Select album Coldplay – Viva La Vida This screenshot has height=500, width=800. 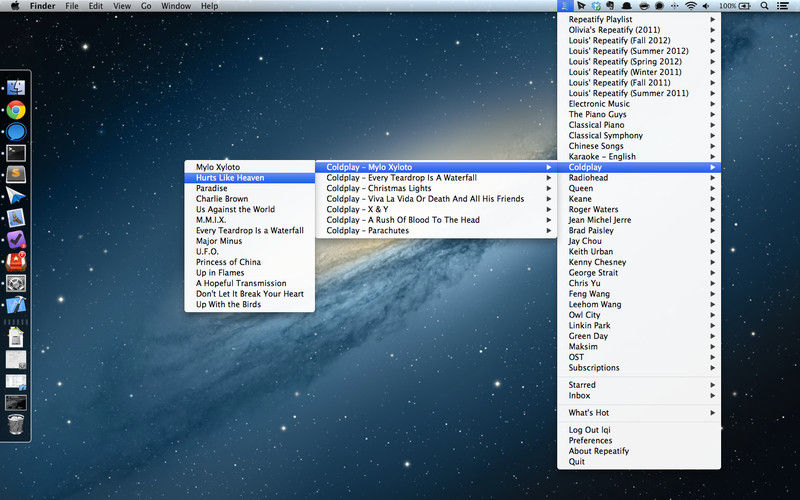[436, 199]
